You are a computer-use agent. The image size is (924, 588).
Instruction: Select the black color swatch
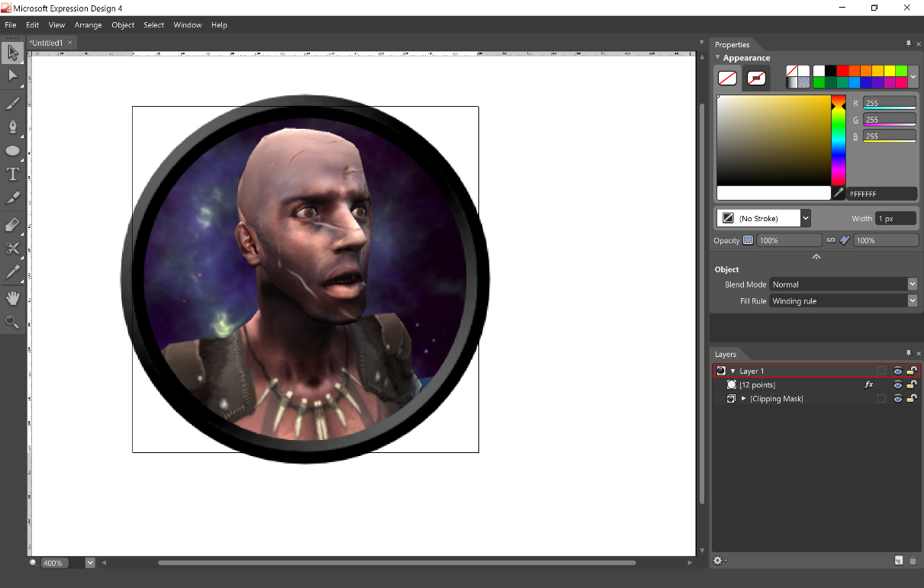tap(831, 71)
